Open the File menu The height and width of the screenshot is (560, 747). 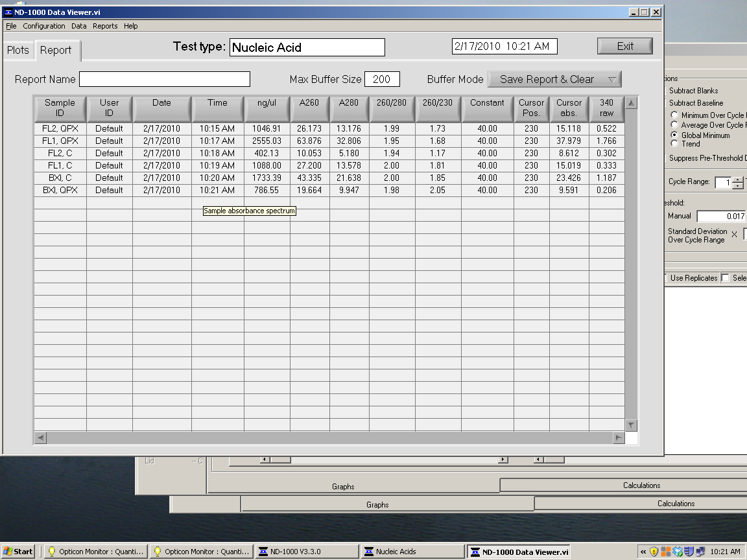11,26
